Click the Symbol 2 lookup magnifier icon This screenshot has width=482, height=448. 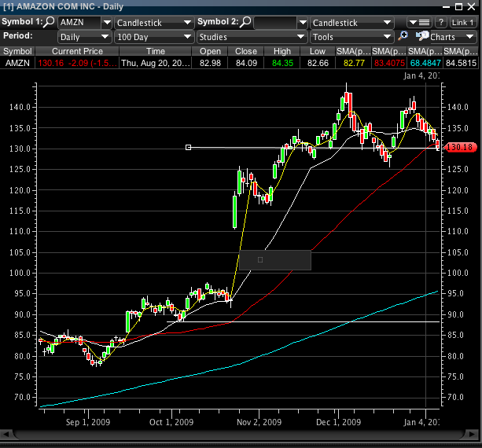coord(246,24)
